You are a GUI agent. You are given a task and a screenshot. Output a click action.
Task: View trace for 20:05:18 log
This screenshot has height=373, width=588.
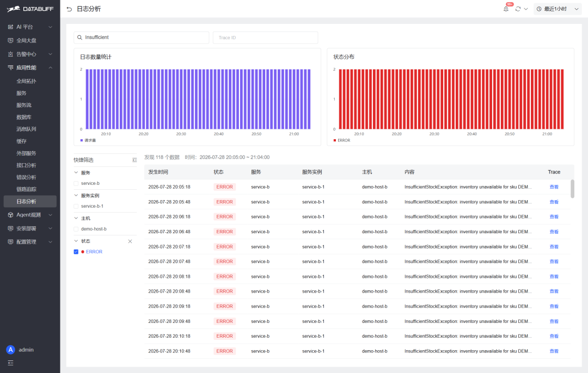(x=554, y=187)
